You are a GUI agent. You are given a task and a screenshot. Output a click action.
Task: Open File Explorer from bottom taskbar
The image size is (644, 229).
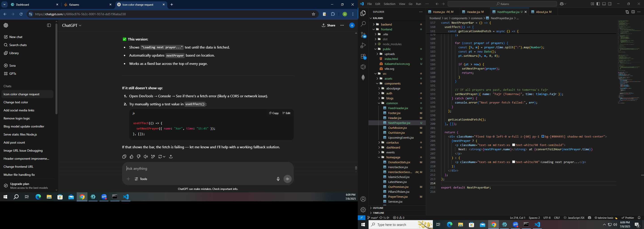pyautogui.click(x=460, y=225)
